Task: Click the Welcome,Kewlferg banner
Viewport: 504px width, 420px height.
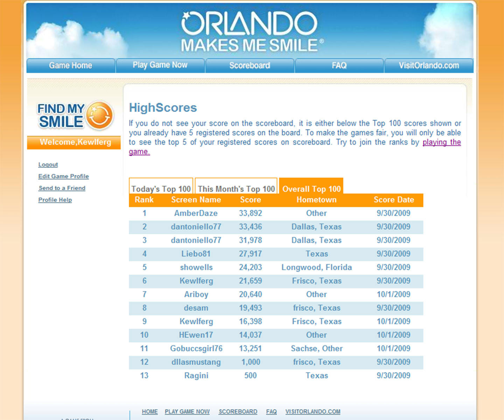Action: [74, 142]
